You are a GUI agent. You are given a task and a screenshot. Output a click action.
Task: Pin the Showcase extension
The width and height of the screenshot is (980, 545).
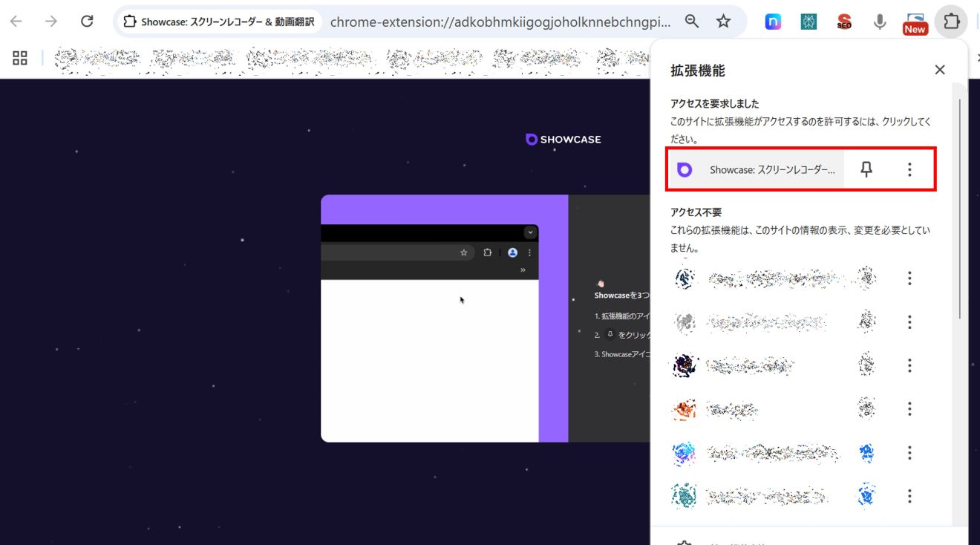tap(866, 169)
